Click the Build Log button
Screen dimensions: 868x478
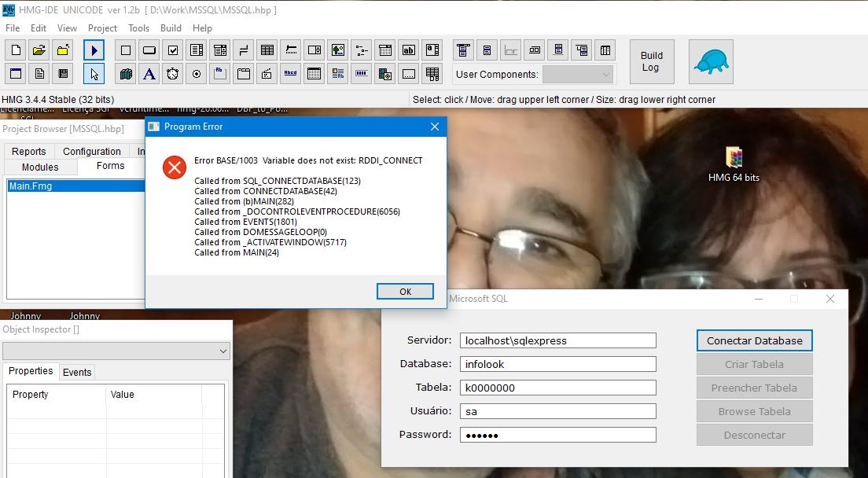click(652, 61)
